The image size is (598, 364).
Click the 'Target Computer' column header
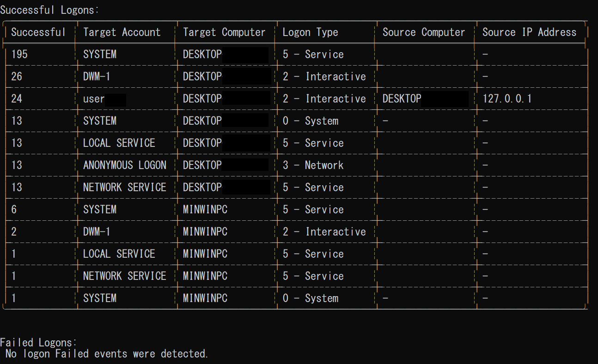pyautogui.click(x=224, y=32)
